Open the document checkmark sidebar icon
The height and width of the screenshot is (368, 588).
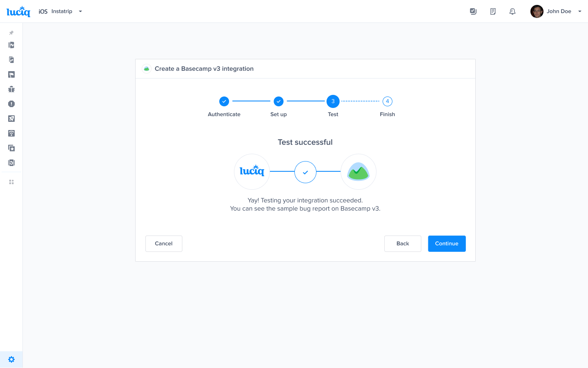tap(11, 60)
